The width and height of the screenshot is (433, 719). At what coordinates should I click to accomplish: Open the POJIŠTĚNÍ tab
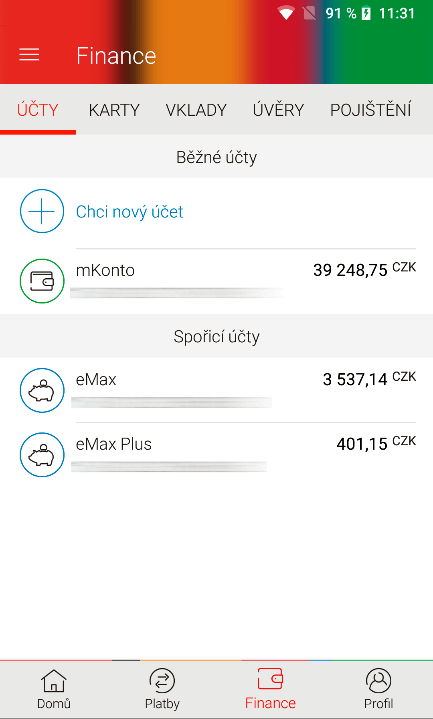click(370, 110)
